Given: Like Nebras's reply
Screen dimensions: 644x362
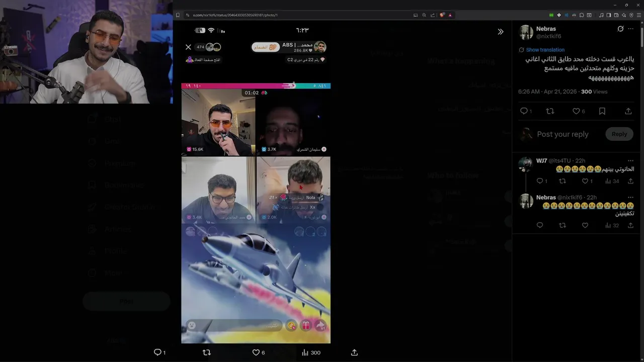Looking at the screenshot, I should pos(585,225).
